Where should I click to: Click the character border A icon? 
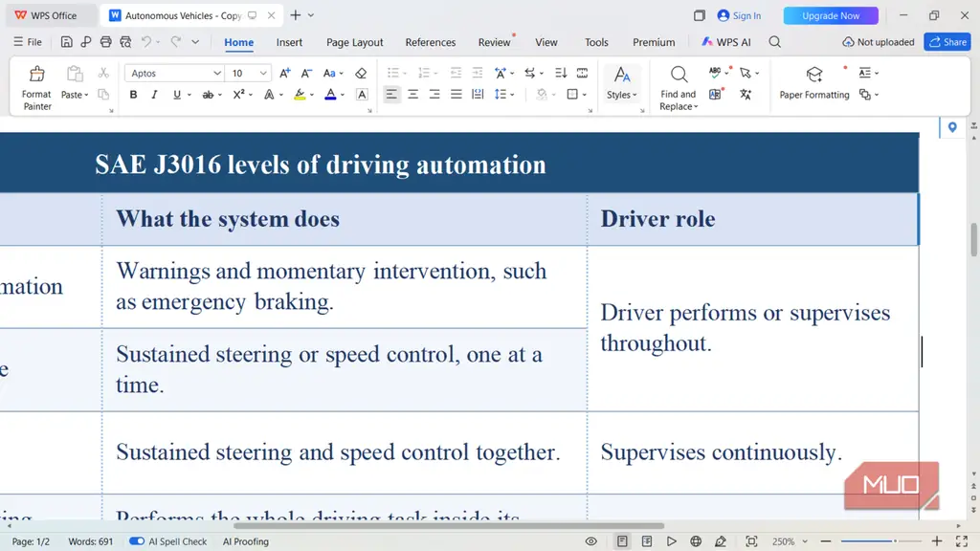362,95
